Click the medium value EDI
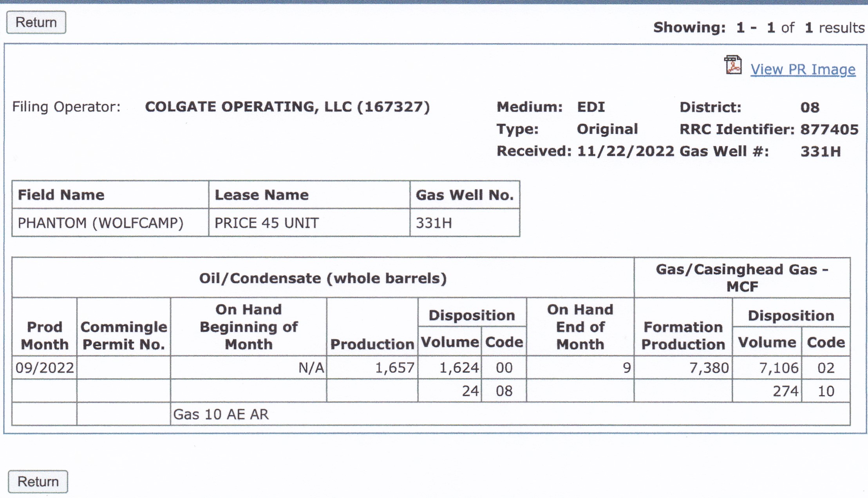Image resolution: width=868 pixels, height=498 pixels. coord(591,107)
